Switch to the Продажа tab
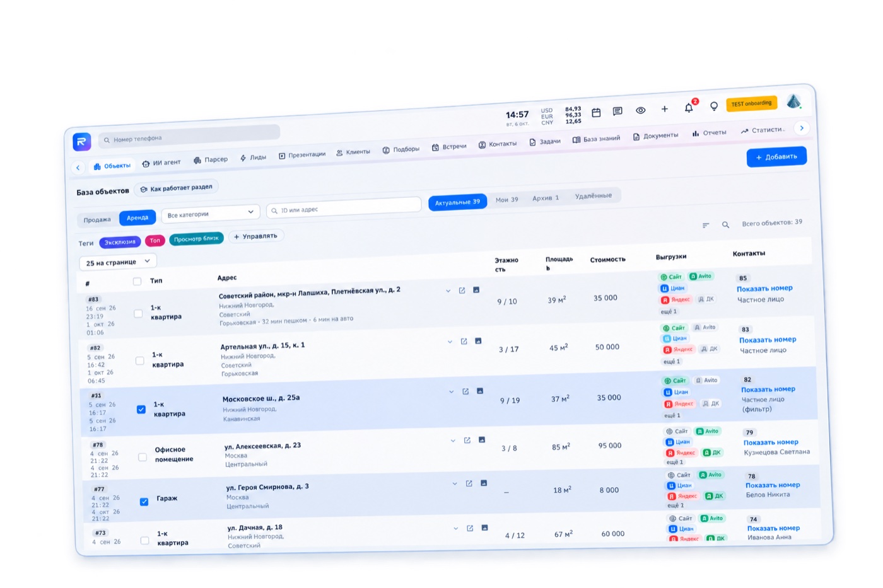The width and height of the screenshot is (883, 588). [x=97, y=220]
